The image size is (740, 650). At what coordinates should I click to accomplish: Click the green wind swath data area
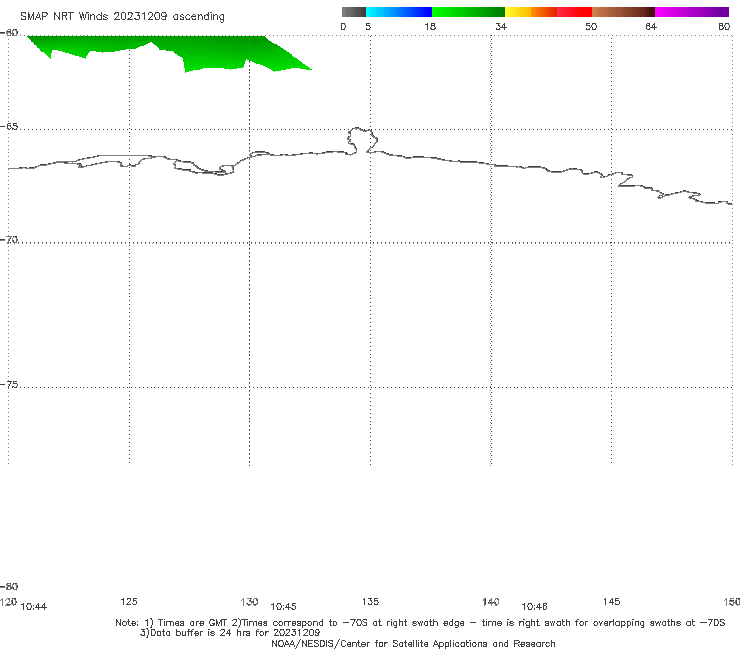[212, 53]
